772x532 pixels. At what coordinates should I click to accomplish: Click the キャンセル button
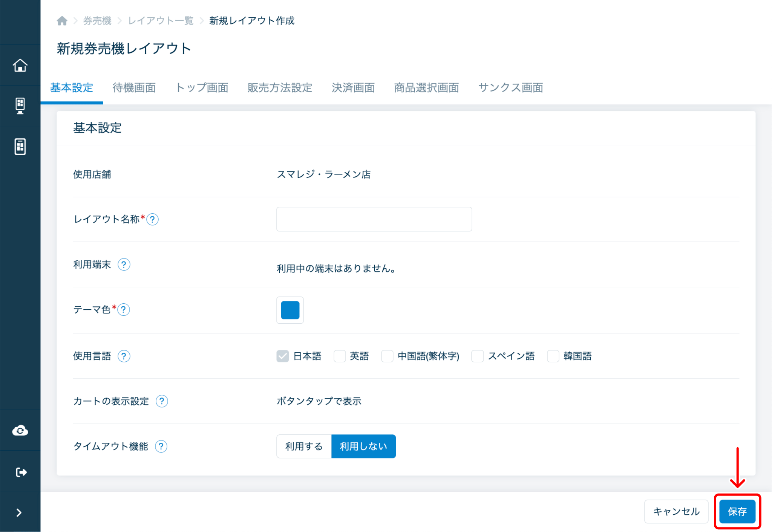(676, 512)
